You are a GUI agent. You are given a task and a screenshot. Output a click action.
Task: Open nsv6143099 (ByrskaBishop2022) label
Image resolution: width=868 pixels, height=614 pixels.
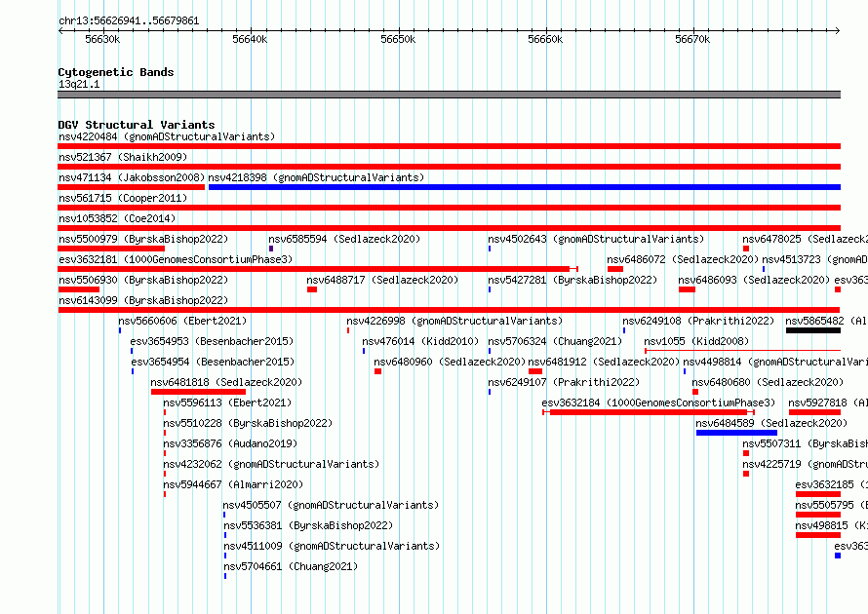pyautogui.click(x=143, y=300)
